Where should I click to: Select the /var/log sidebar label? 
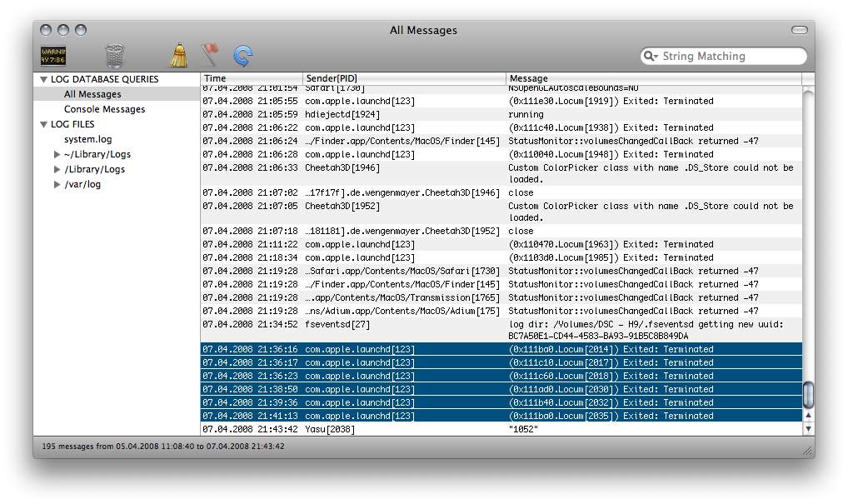[82, 184]
